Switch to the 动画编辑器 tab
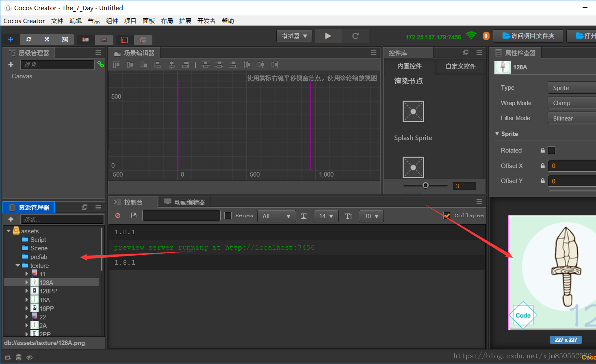Viewport: 596px width, 364px height. 185,202
